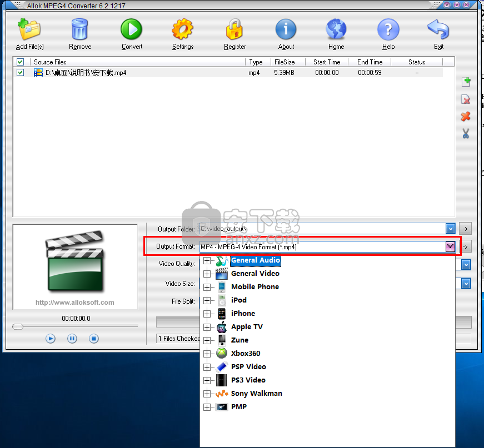Choose the Xbox360 label

[x=246, y=353]
